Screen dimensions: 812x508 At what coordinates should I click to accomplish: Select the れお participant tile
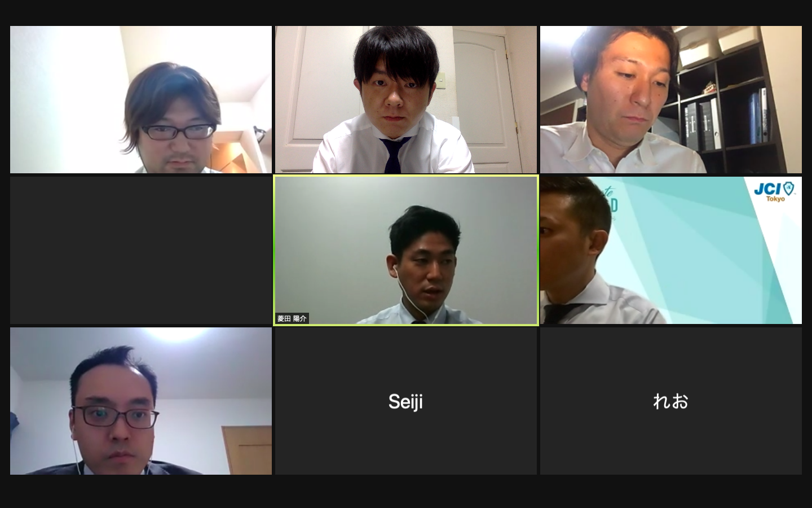[x=671, y=401]
